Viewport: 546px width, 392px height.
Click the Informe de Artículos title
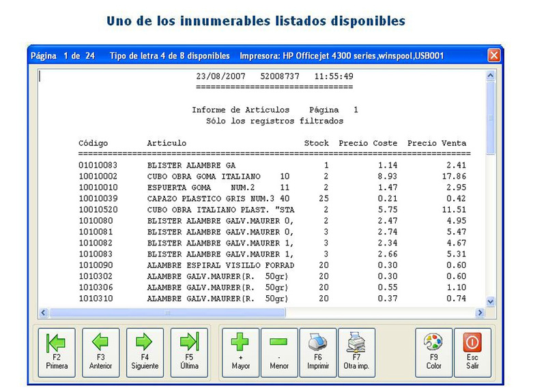[241, 110]
